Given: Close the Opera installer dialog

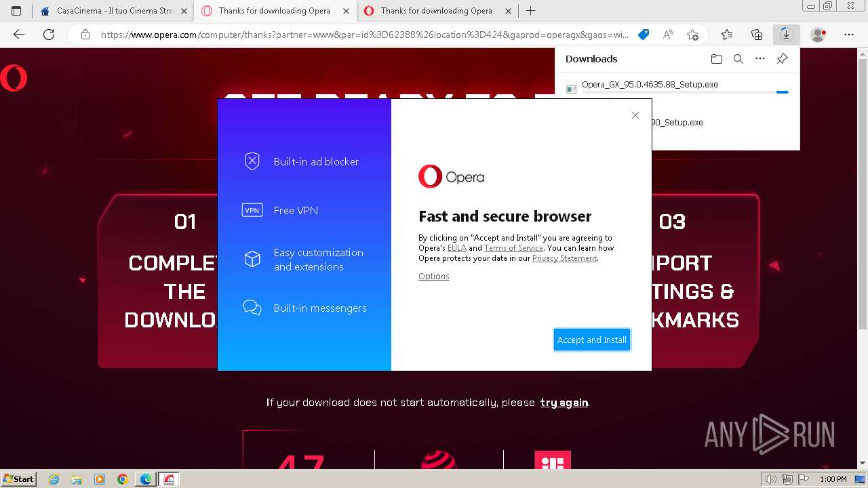Looking at the screenshot, I should tap(635, 115).
